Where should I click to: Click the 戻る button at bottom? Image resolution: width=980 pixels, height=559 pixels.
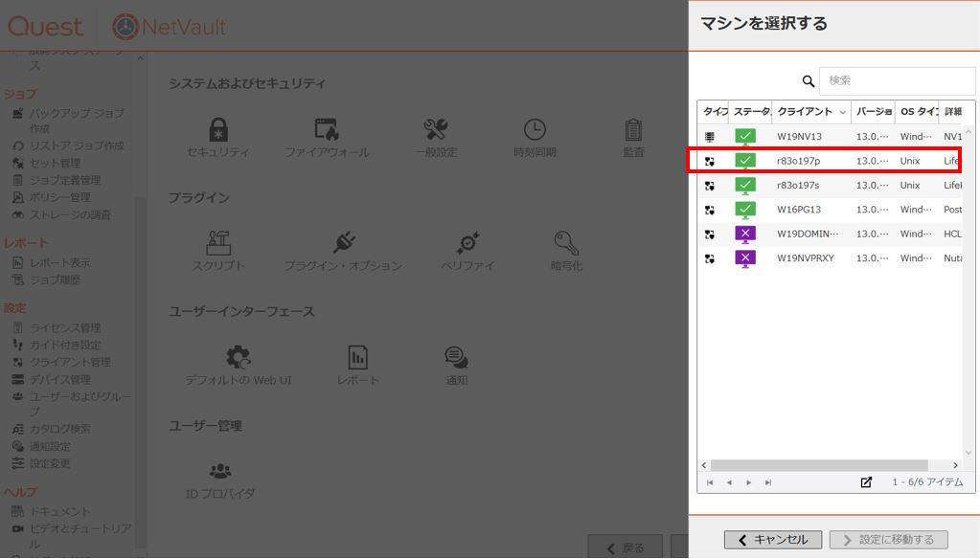coord(625,548)
